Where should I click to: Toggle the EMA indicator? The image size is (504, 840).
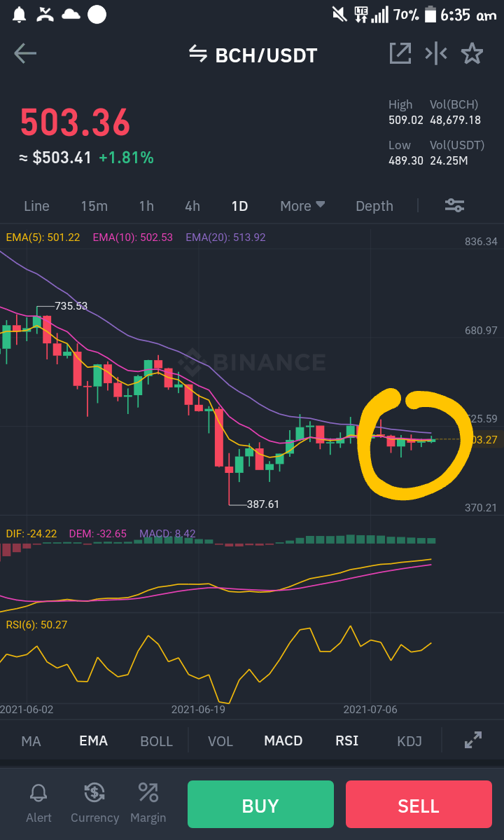(x=94, y=741)
